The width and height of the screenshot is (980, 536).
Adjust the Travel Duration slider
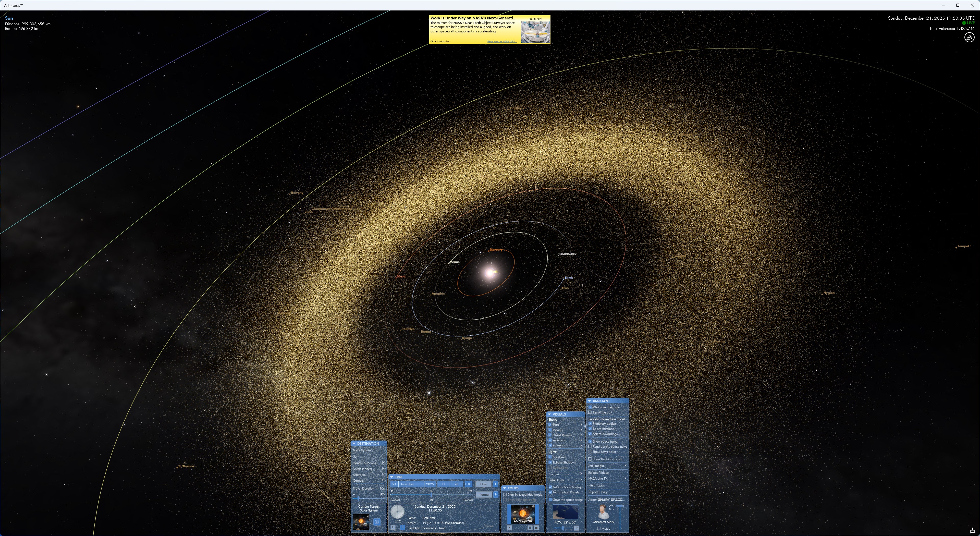click(x=359, y=498)
